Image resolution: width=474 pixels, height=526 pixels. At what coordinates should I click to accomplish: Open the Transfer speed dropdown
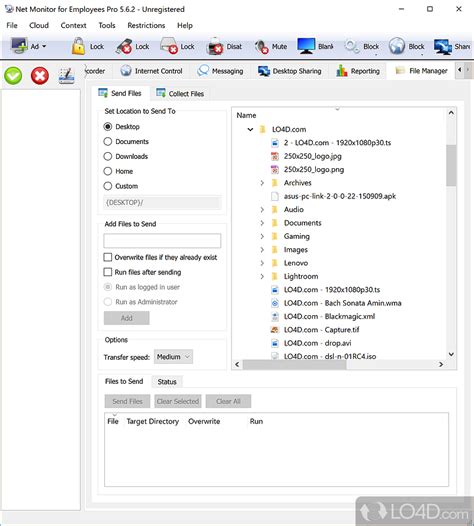click(x=173, y=357)
